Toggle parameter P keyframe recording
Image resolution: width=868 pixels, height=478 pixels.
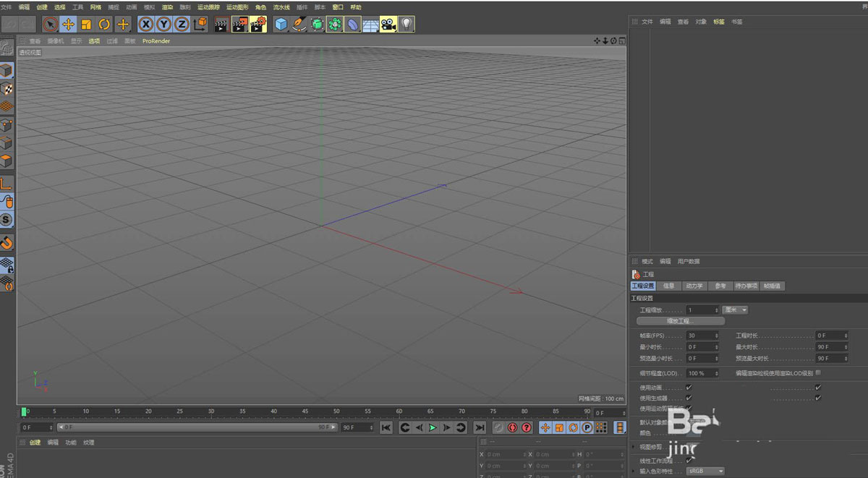587,428
